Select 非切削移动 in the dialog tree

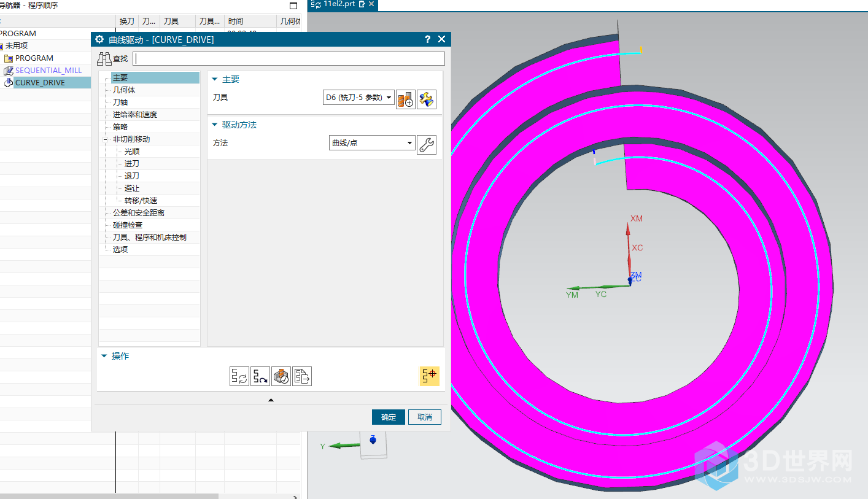[131, 139]
